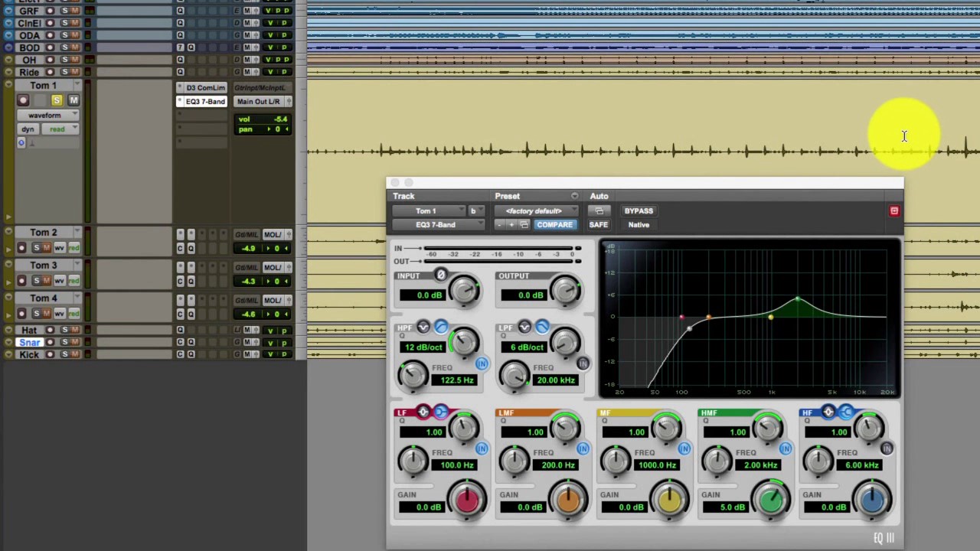Click the LF red gain knob
The image size is (980, 551).
point(467,500)
